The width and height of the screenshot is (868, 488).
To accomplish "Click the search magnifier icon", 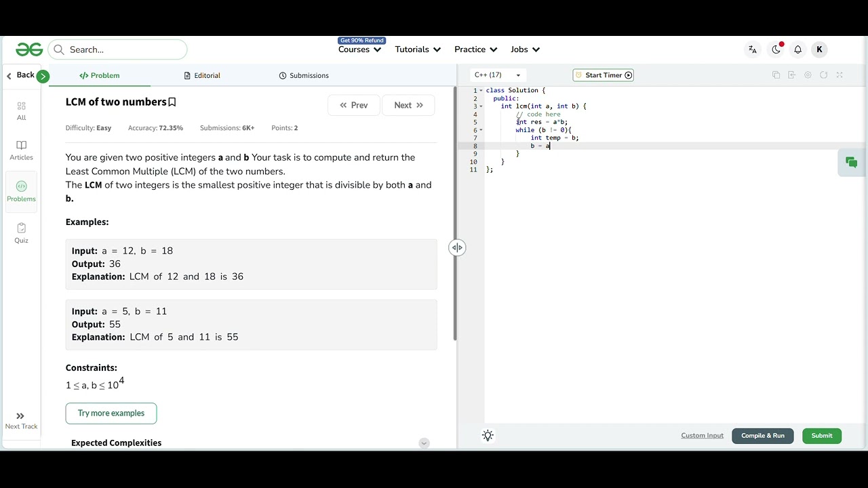I will (x=59, y=49).
